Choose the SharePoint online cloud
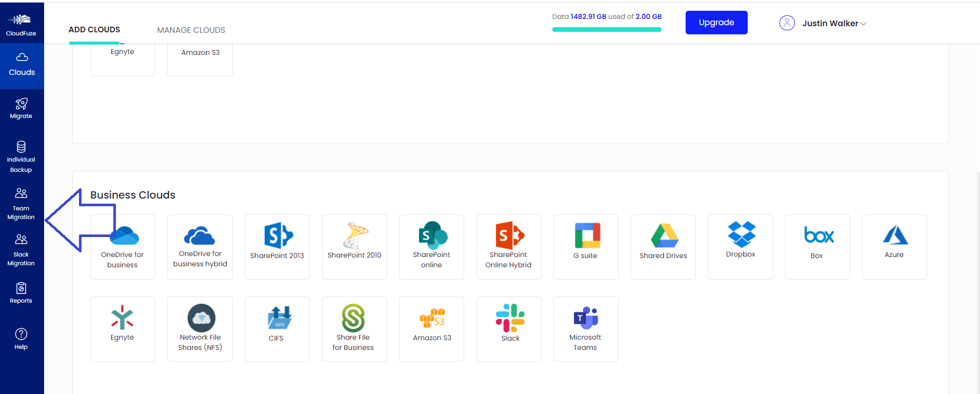This screenshot has width=980, height=394. [x=431, y=247]
